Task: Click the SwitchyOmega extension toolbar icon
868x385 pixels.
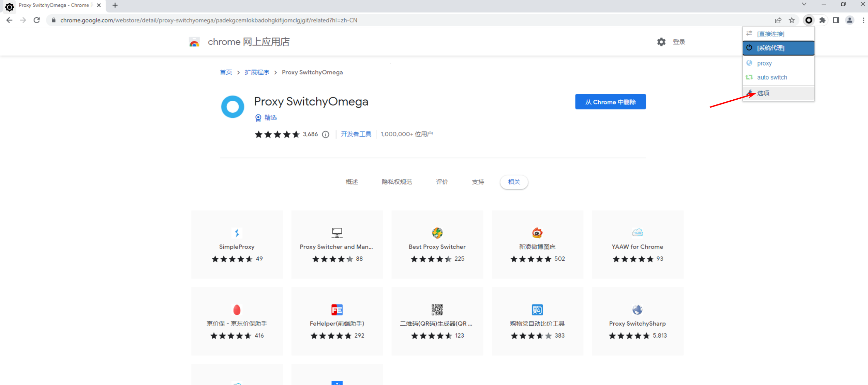Action: (x=808, y=20)
